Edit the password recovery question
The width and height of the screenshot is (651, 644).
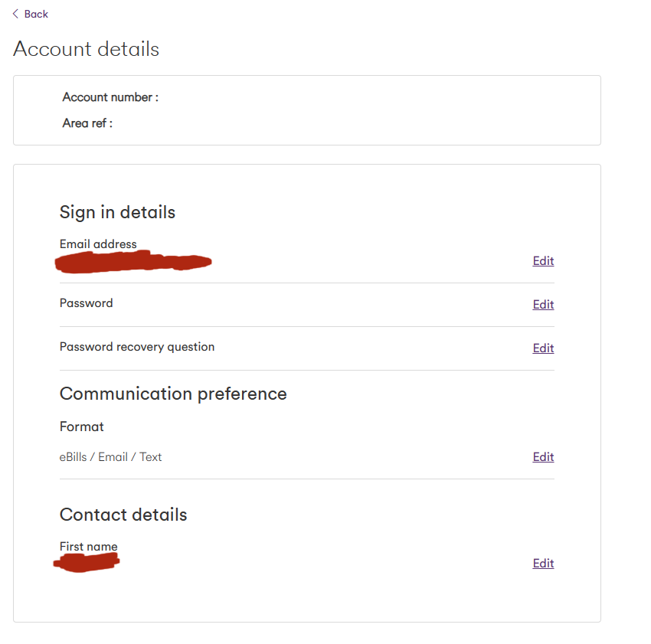click(543, 348)
